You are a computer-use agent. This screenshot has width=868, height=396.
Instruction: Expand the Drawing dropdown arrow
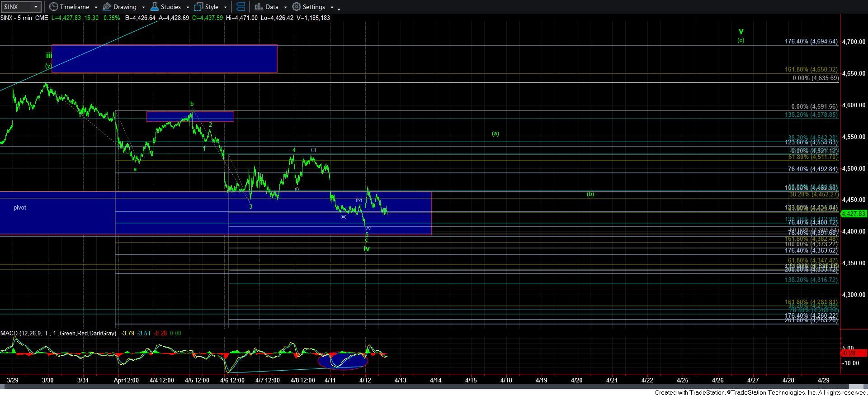click(143, 7)
